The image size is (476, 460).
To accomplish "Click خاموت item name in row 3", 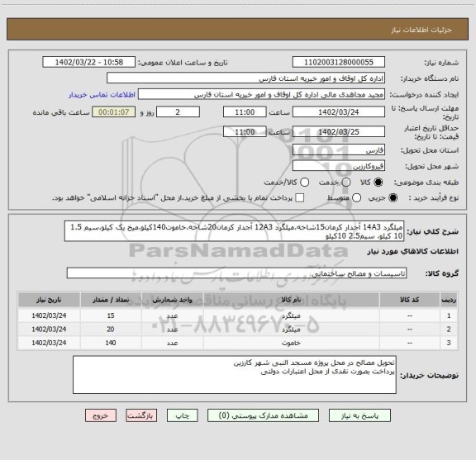I will click(x=291, y=343).
